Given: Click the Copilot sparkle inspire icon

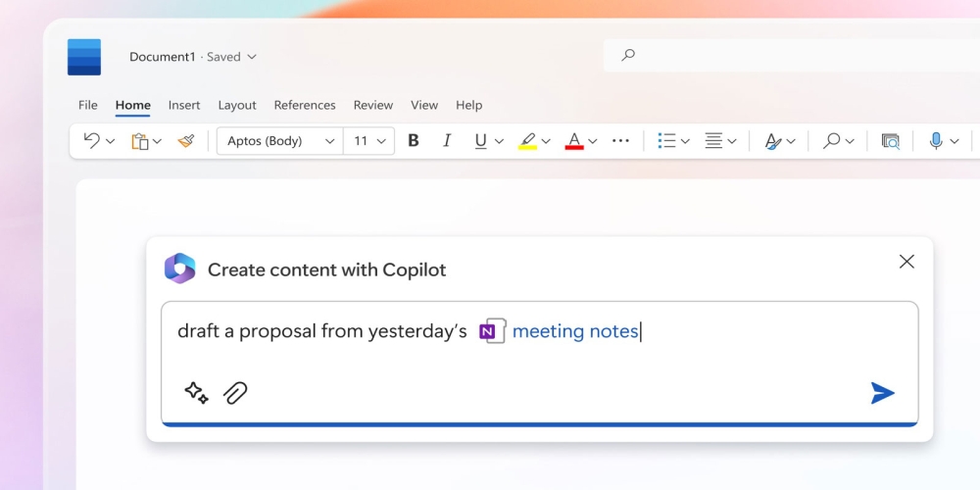Looking at the screenshot, I should tap(196, 393).
